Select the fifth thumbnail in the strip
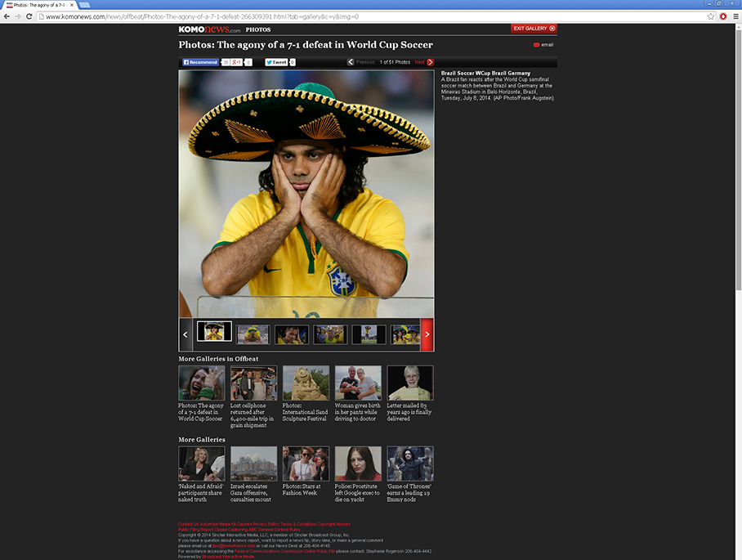The image size is (742, 560). [369, 334]
